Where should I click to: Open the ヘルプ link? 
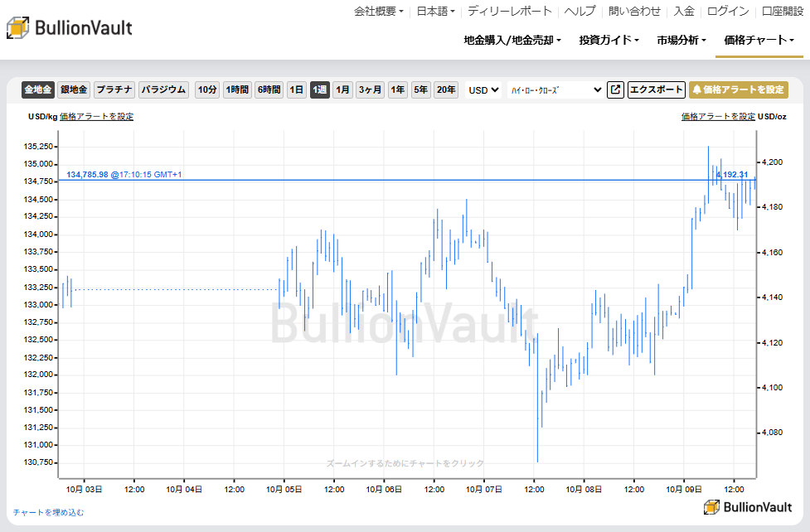tap(580, 11)
